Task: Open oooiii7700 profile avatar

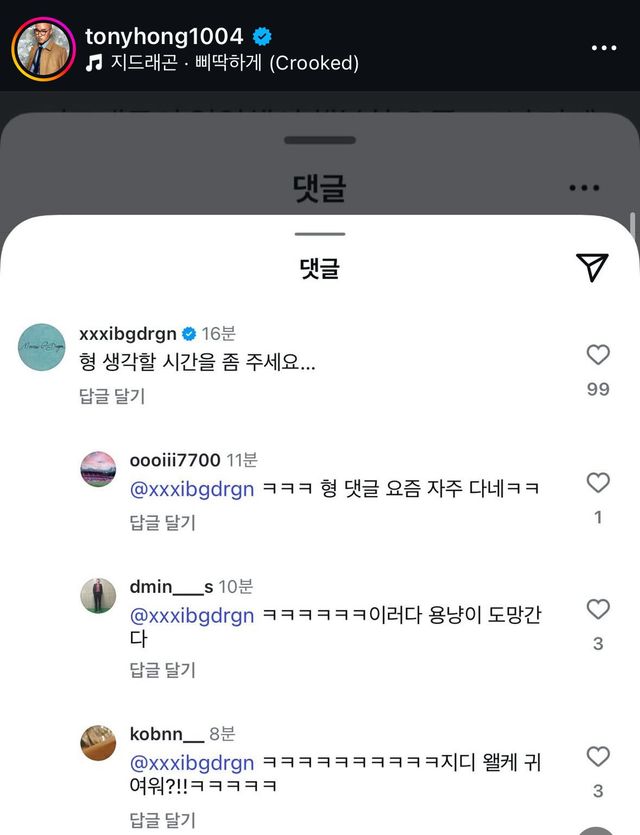Action: coord(98,469)
